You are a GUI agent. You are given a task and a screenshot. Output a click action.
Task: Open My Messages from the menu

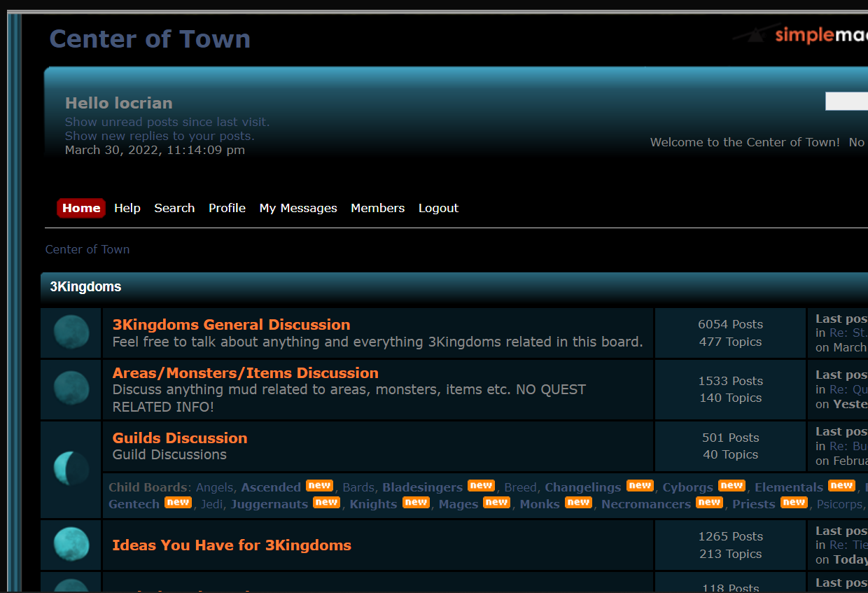tap(298, 208)
